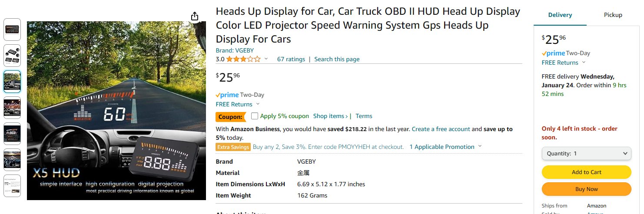
Task: Click Create a free account link
Action: [x=441, y=129]
